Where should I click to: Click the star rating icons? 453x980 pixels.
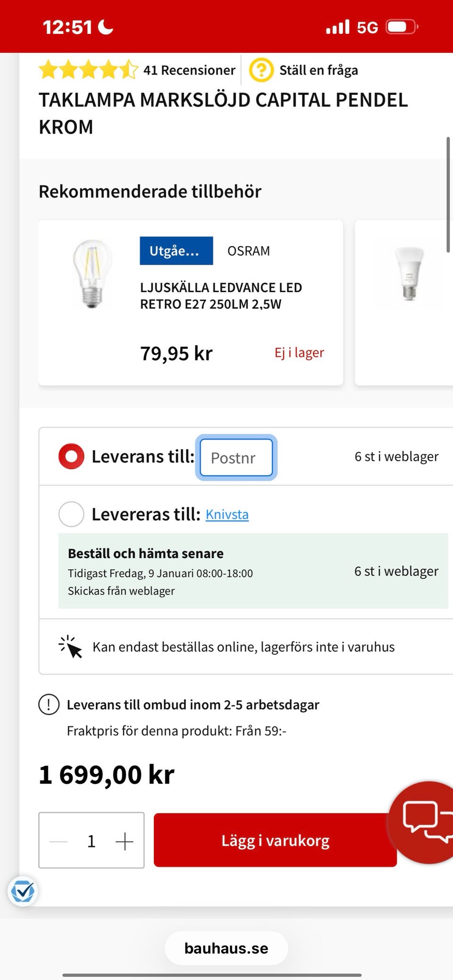(x=88, y=70)
